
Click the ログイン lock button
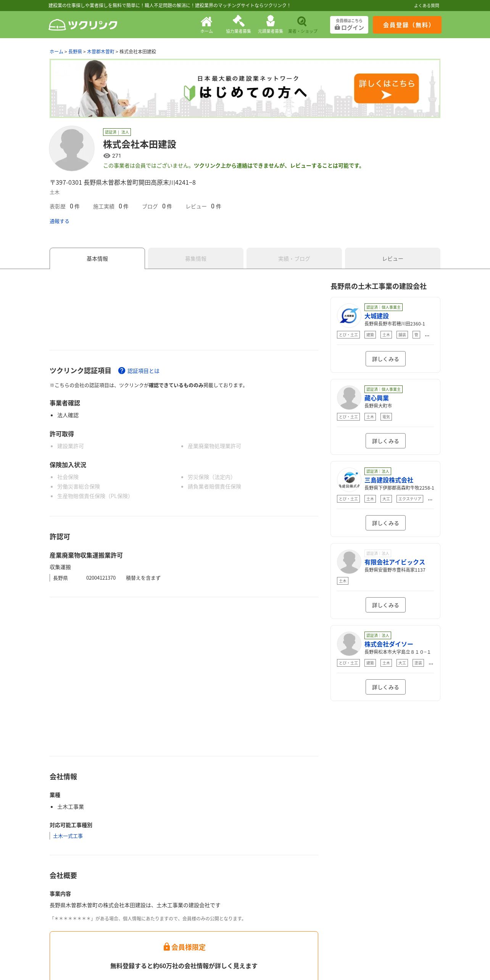(349, 25)
